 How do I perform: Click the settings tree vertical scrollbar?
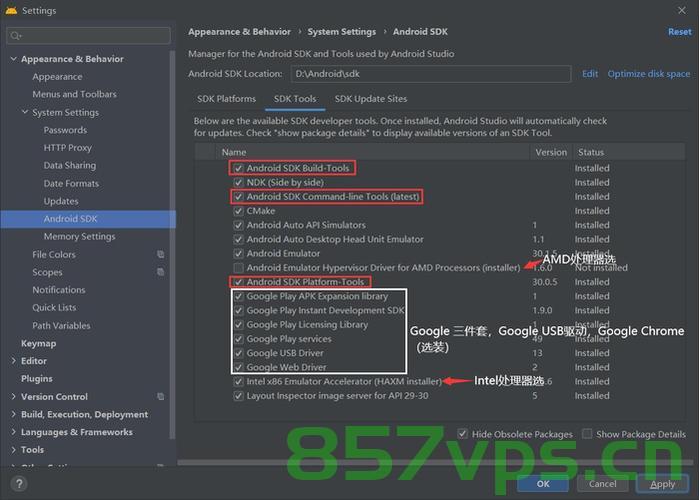172,245
